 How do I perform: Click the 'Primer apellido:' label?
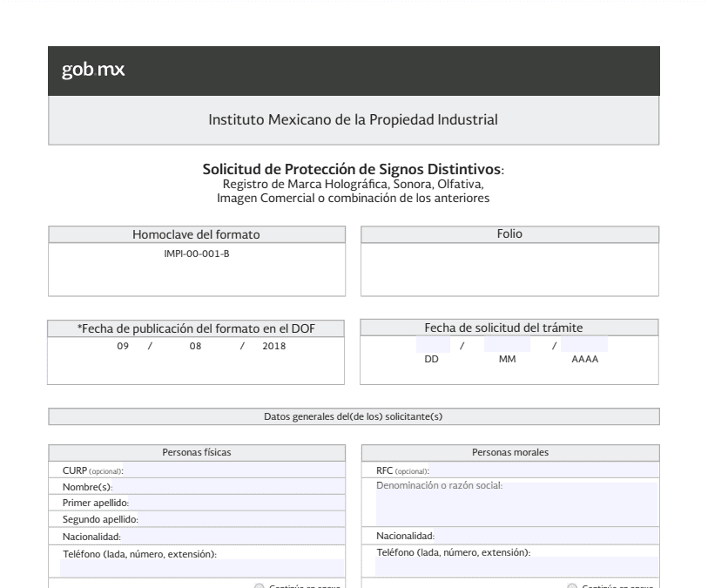point(95,503)
